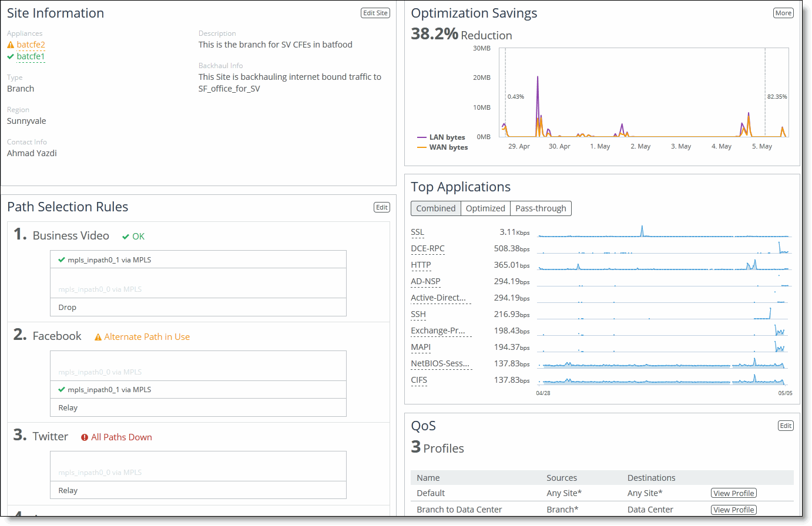Image resolution: width=812 pixels, height=526 pixels.
Task: Click checkmark on mpls_inpath0_1 under Business Video
Action: (62, 260)
